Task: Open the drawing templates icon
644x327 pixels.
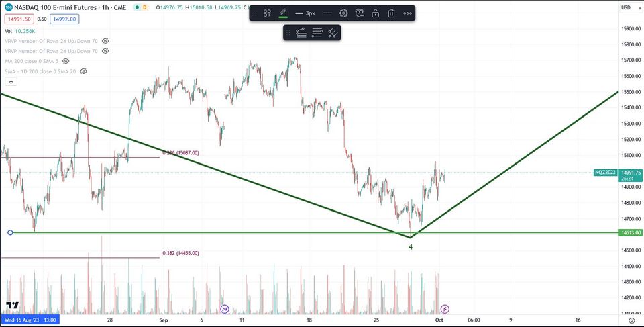Action: coord(268,13)
